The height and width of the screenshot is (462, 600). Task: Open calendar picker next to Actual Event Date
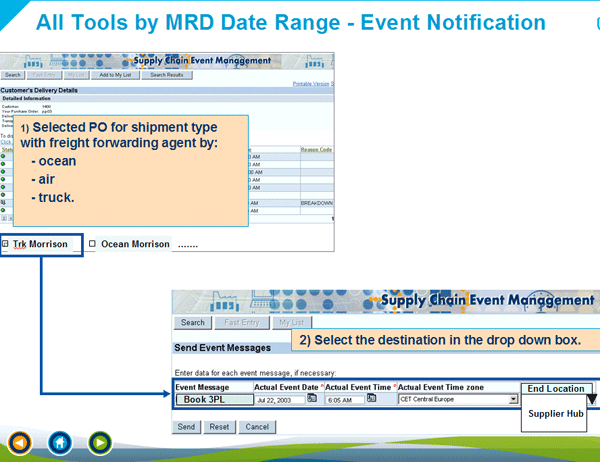point(312,398)
